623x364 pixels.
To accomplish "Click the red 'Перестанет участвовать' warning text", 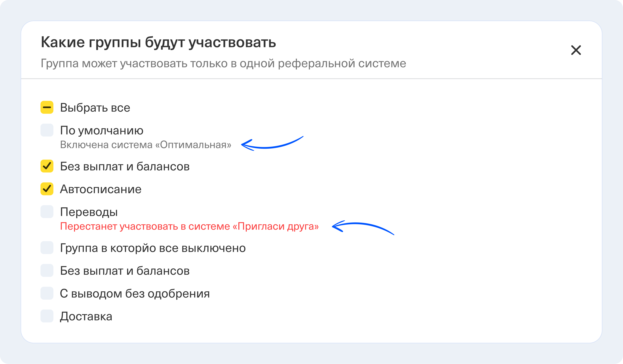I will point(189,226).
